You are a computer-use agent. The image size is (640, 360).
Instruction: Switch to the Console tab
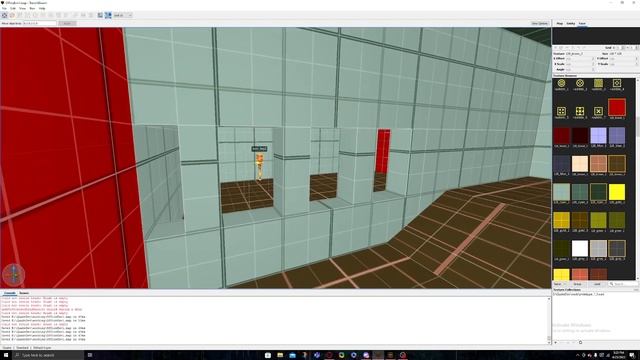(x=9, y=293)
